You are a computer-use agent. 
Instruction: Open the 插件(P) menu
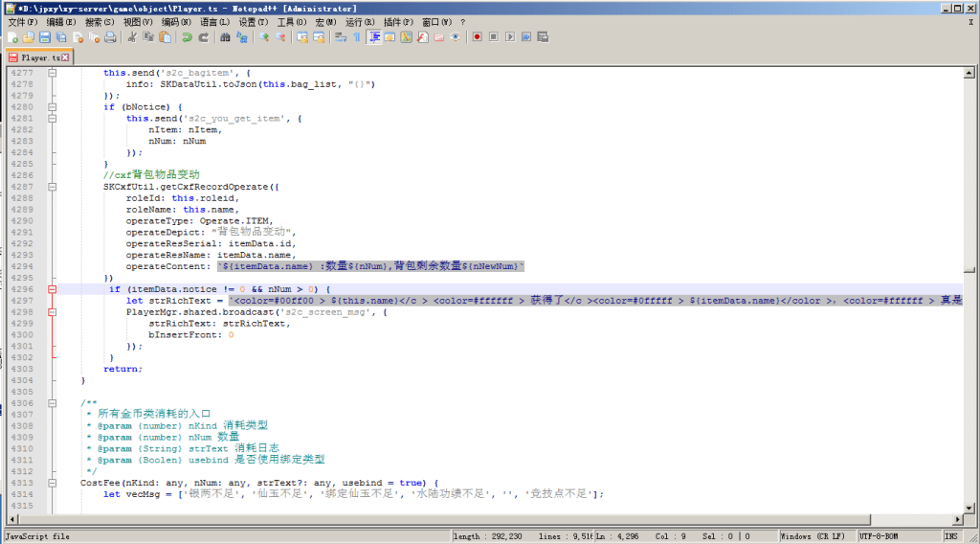click(398, 22)
